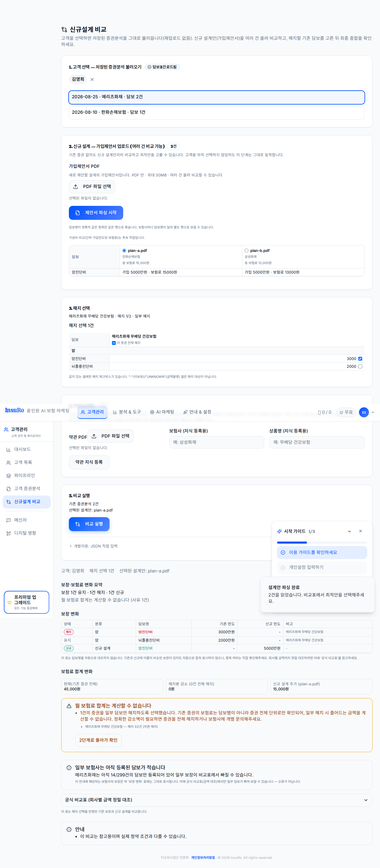The height and width of the screenshot is (868, 380).
Task: Click the icon on 제안서 파싱 시작 button
Action: point(77,213)
